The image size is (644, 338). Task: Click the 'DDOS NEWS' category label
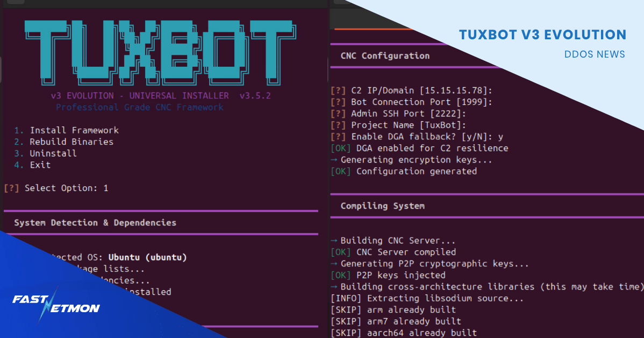click(x=595, y=54)
